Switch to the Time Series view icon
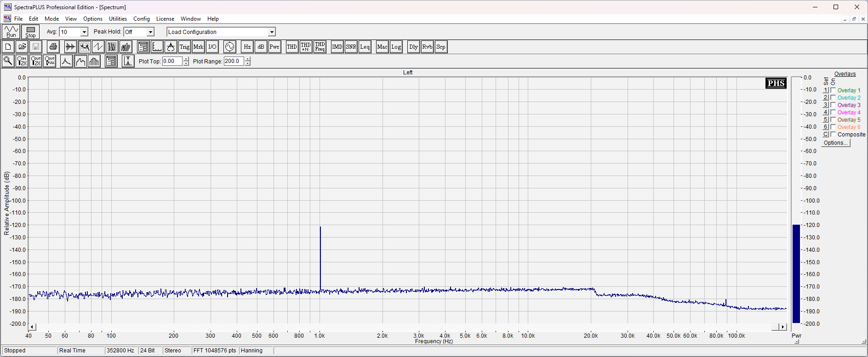 pyautogui.click(x=70, y=47)
